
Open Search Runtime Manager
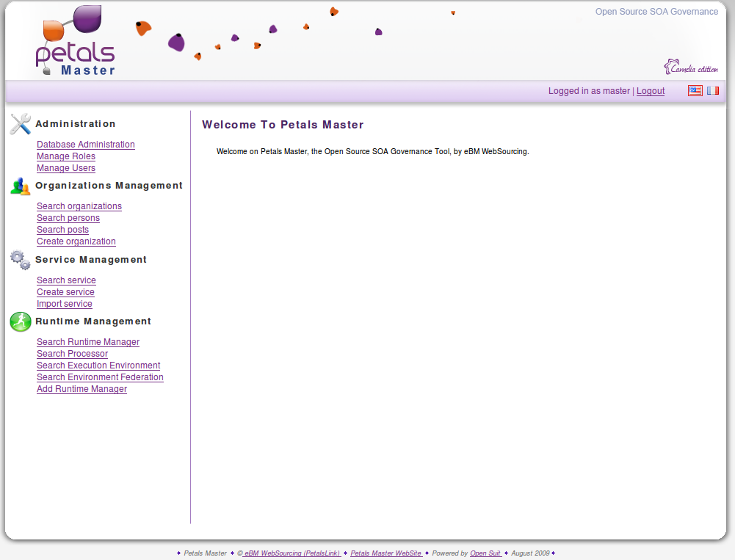pyautogui.click(x=88, y=342)
